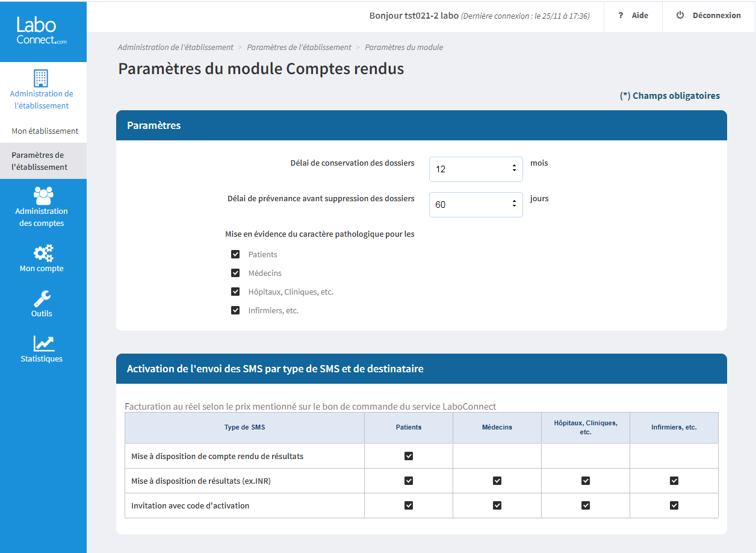The image size is (756, 553).
Task: Click row label Invitation avec code d'activation
Action: pos(190,505)
